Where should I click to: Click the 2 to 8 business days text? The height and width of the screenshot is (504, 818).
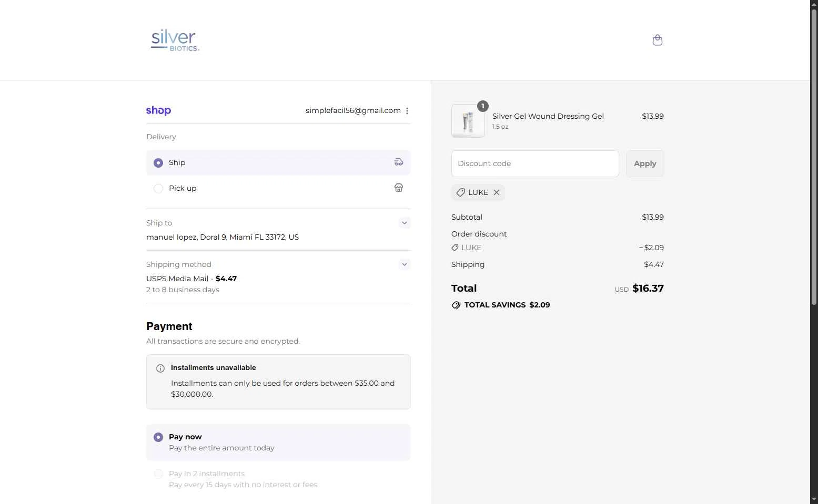click(183, 290)
